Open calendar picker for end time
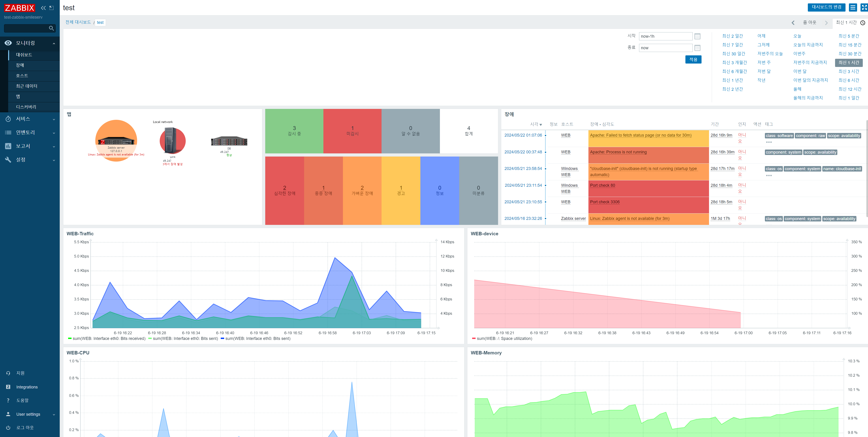Viewport: 868px width, 437px height. coord(697,48)
